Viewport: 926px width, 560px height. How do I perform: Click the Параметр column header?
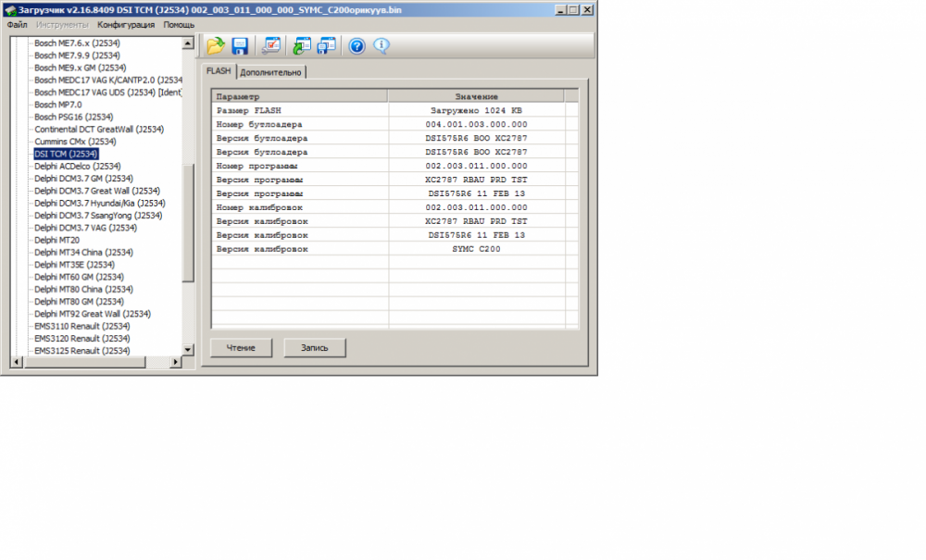299,96
